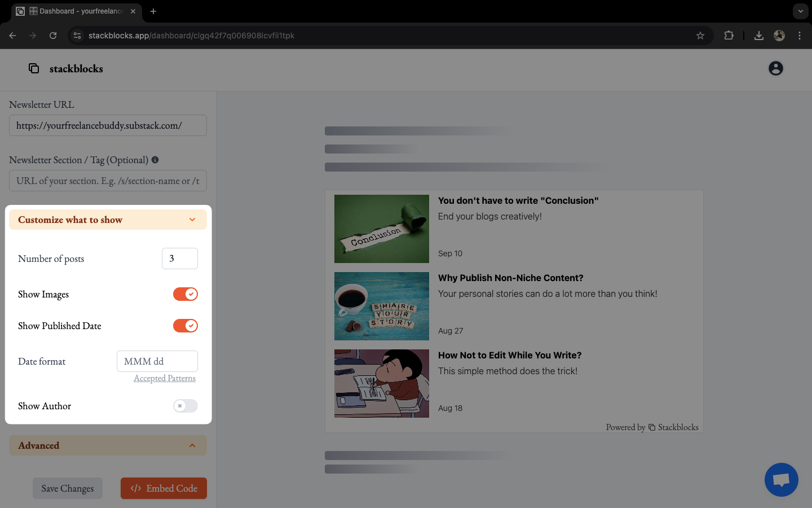Click the browser forward arrow
812x508 pixels.
pyautogui.click(x=33, y=36)
